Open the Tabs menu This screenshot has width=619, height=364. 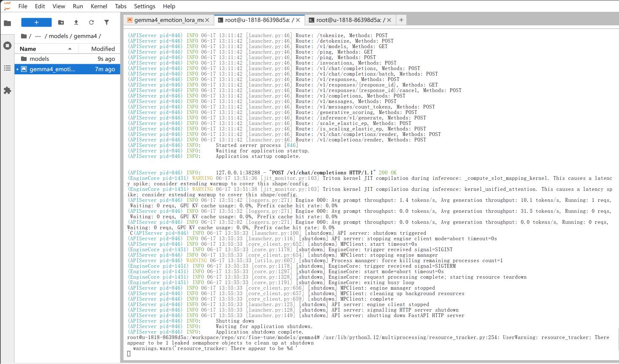click(x=121, y=6)
